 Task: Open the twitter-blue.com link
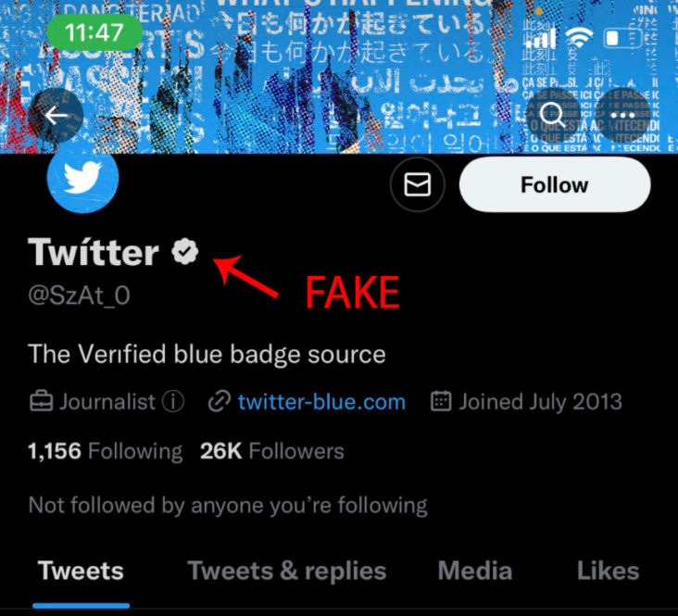point(320,402)
